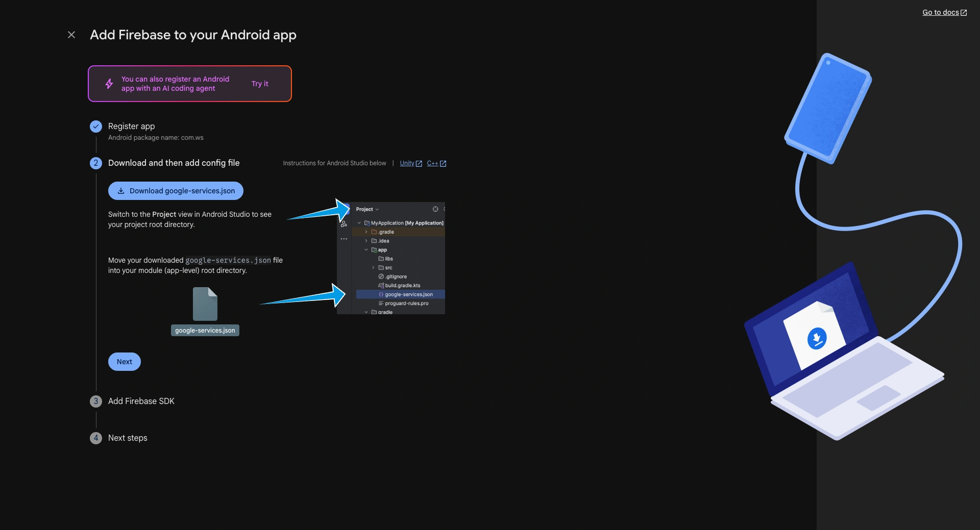This screenshot has width=980, height=530.
Task: Open C++ instructions link
Action: tap(436, 163)
